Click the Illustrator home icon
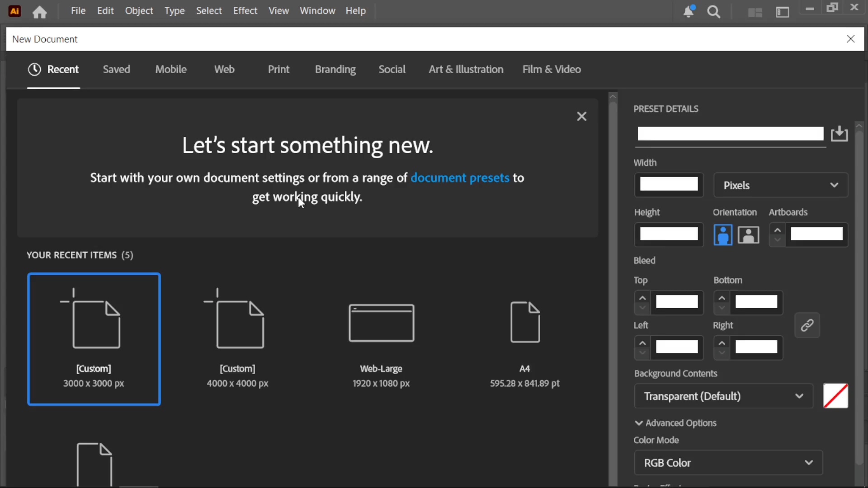Screen dimensions: 868x488 pos(40,12)
